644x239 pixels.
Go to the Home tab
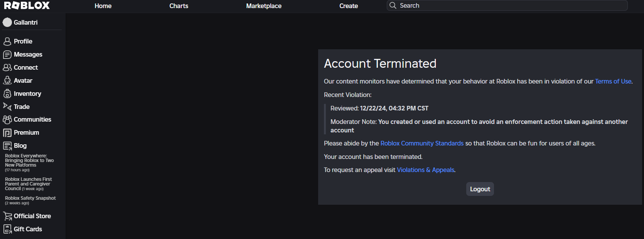pyautogui.click(x=103, y=6)
